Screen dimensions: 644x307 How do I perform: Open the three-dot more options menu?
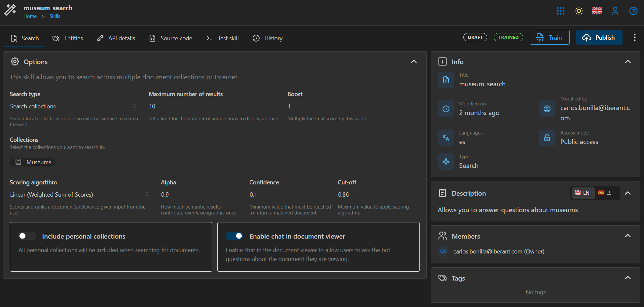click(634, 37)
